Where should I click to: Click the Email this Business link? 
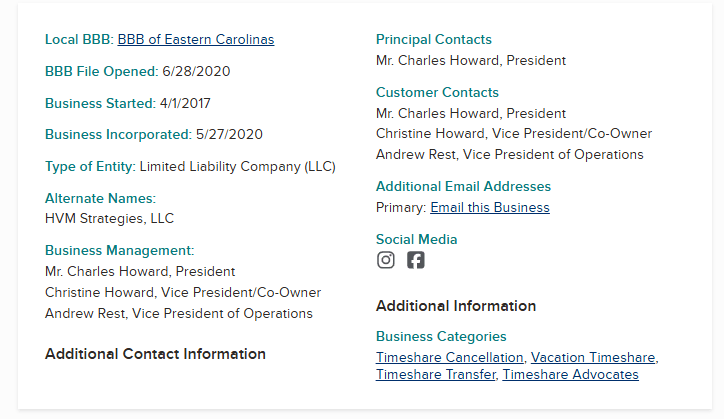(x=489, y=208)
